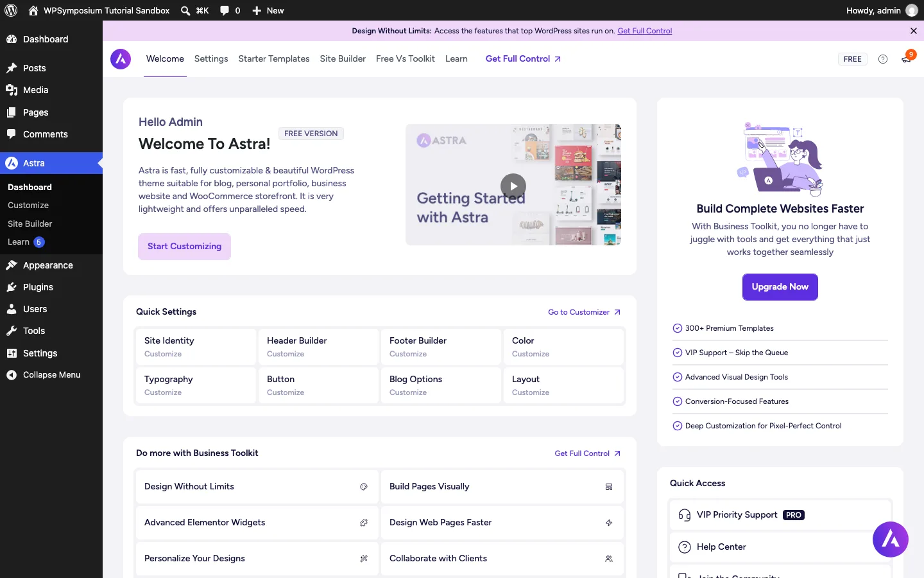Open the Tools menu
The image size is (924, 578).
[x=51, y=331]
